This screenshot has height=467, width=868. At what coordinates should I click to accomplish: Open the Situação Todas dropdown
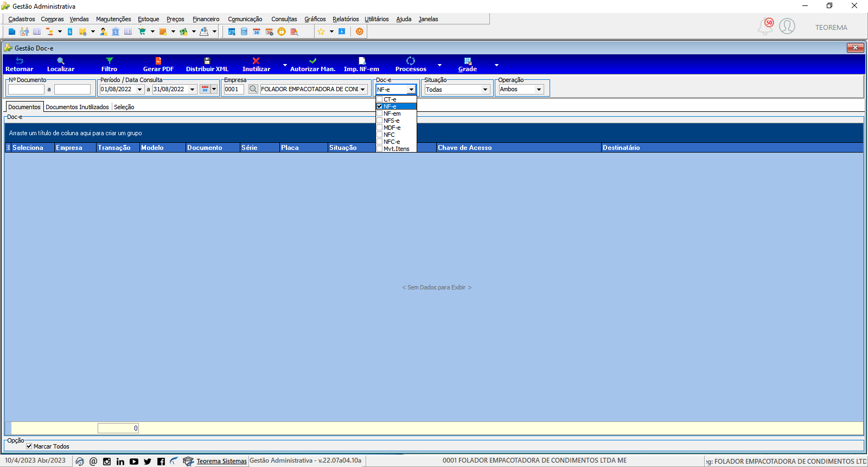click(x=486, y=90)
